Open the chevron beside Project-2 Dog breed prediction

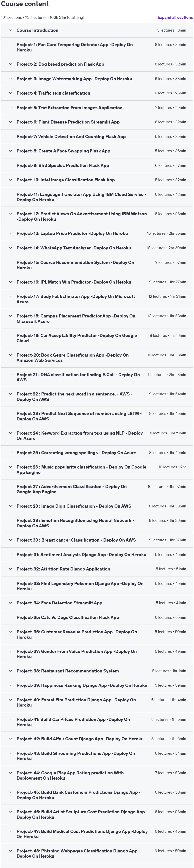[10, 64]
